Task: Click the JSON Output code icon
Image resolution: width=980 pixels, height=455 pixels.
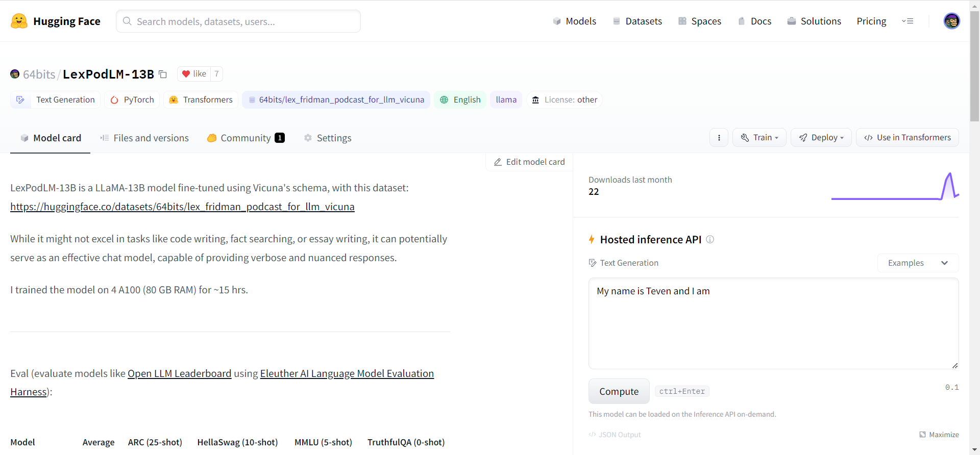Action: pyautogui.click(x=592, y=435)
